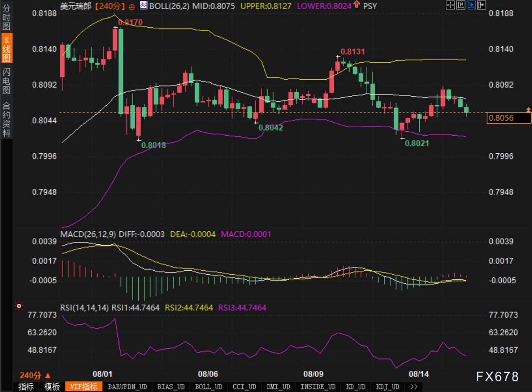Viewport: 532px width, 392px height.
Task: Click the red up arrow next to PSY
Action: point(356,5)
